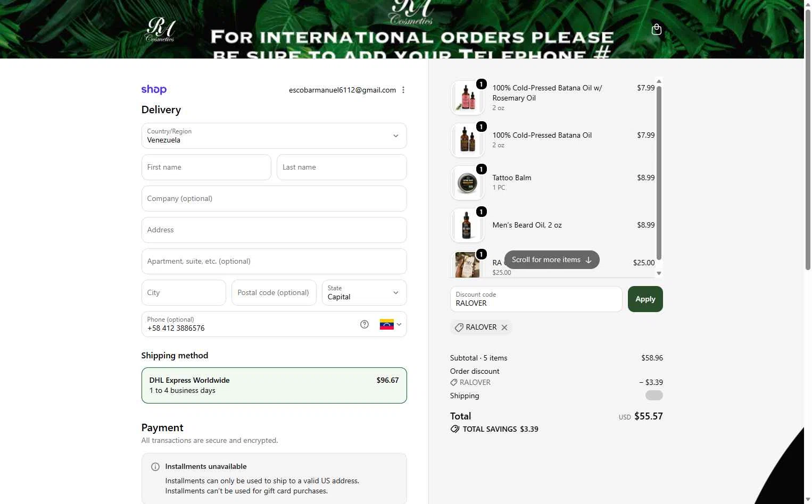812x504 pixels.
Task: Click the Scroll for more items pill
Action: pos(552,260)
